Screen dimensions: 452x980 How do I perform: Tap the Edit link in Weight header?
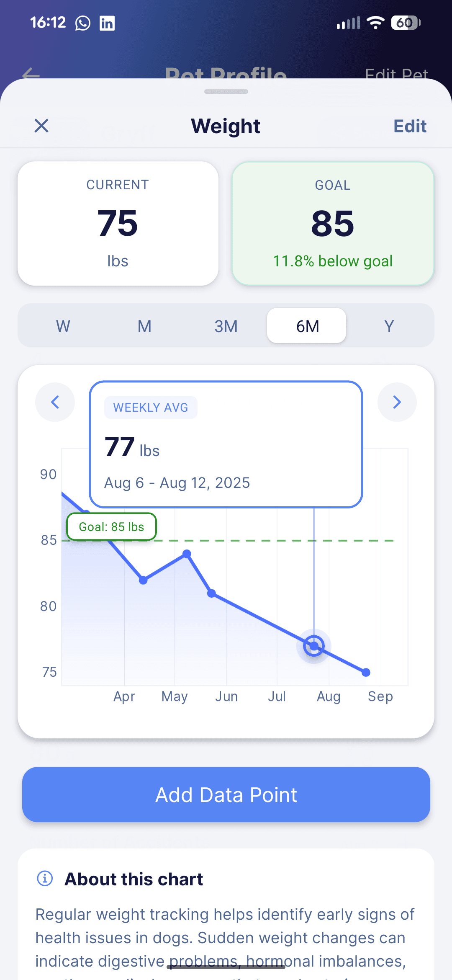click(409, 126)
